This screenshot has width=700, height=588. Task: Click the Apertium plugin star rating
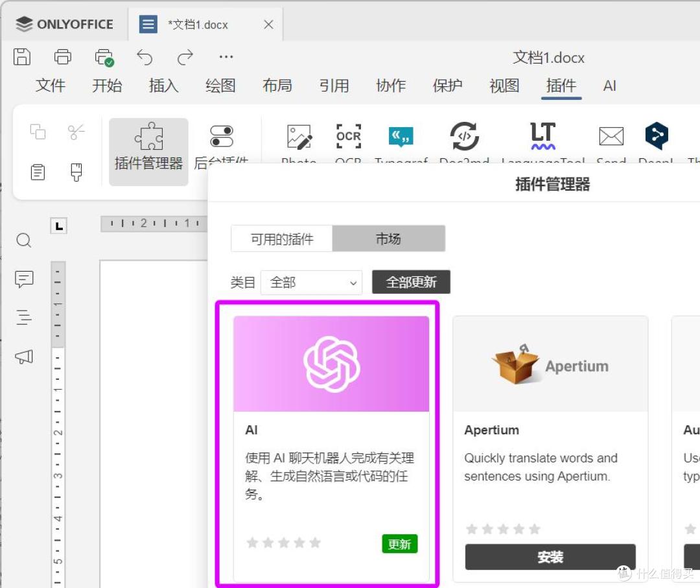503,529
